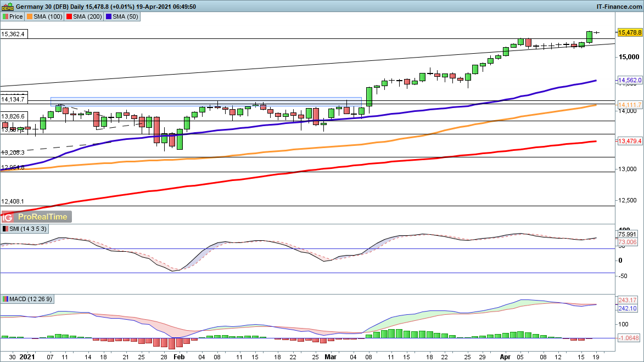Select the 15,362.4 horizontal level label
The image size is (644, 362).
coord(14,34)
